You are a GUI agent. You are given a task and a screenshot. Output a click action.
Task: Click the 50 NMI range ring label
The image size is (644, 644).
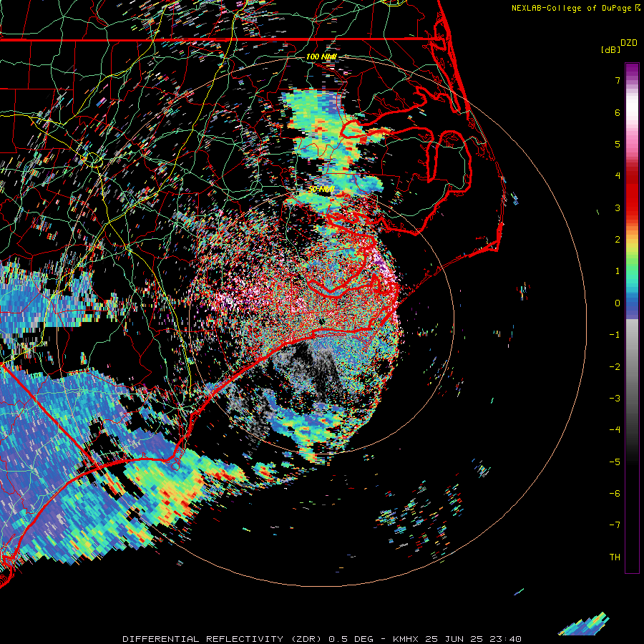click(x=321, y=190)
